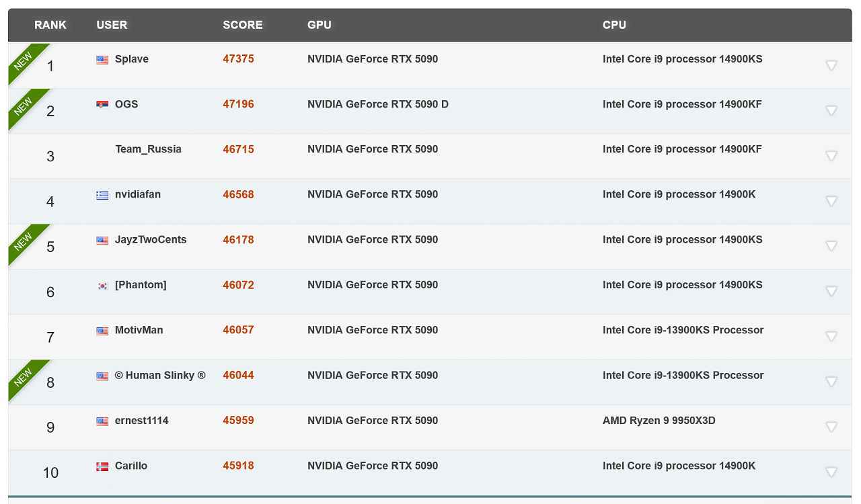Open the © Human Slinky ® user profile
The image size is (861, 504).
coord(160,375)
